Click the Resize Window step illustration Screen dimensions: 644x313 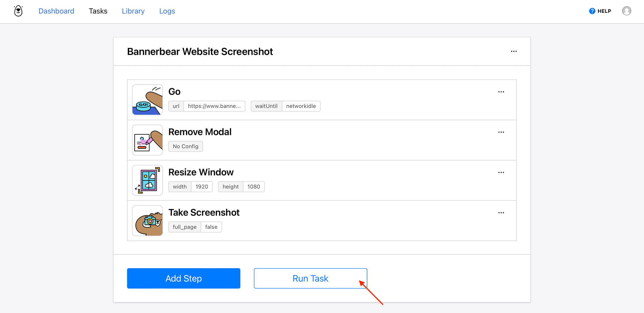click(x=147, y=180)
